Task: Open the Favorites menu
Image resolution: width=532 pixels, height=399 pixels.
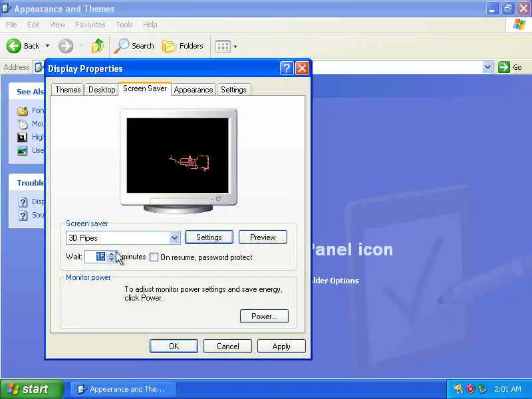Action: [x=90, y=25]
